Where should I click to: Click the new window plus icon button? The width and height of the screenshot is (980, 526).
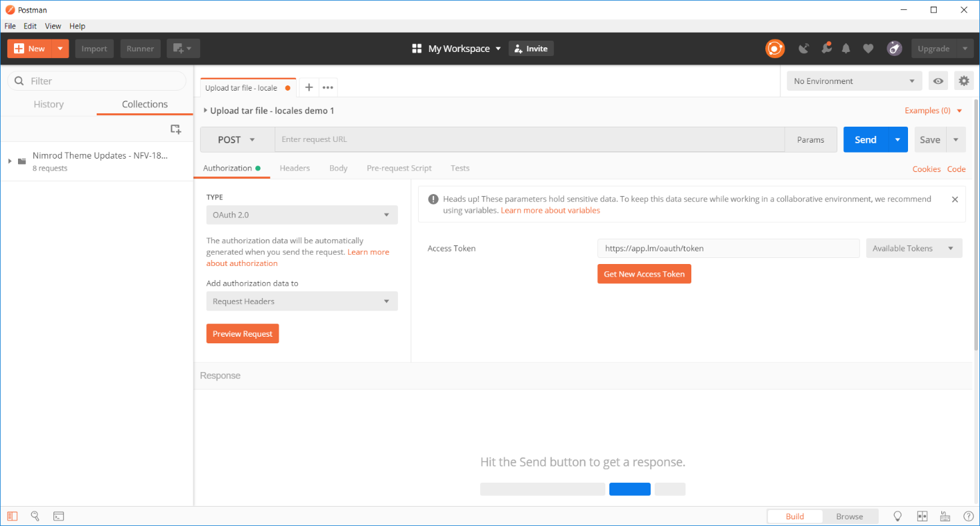[x=183, y=49]
